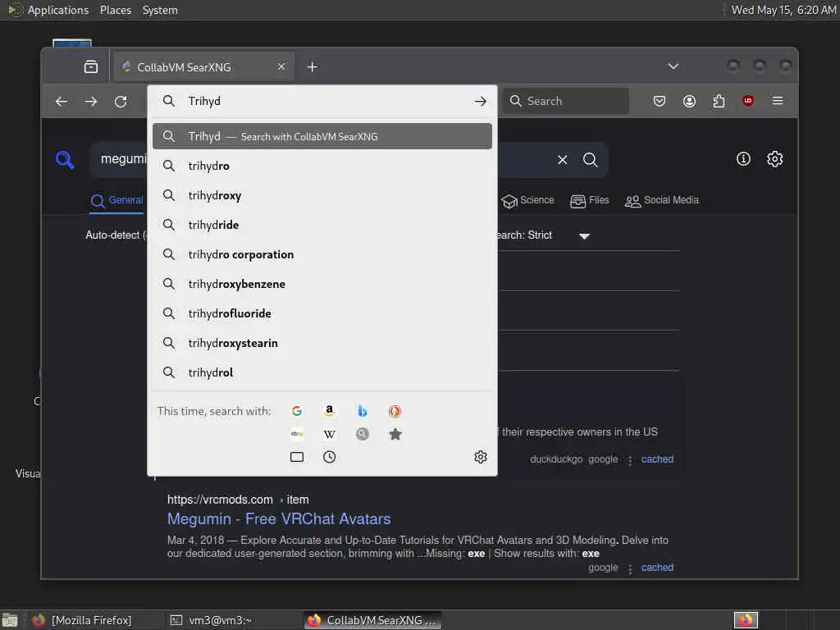840x630 pixels.
Task: Search this time with Bing
Action: coord(363,411)
